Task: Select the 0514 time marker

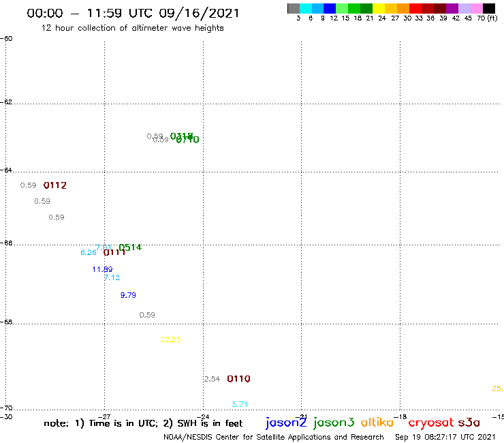Action: 130,247
